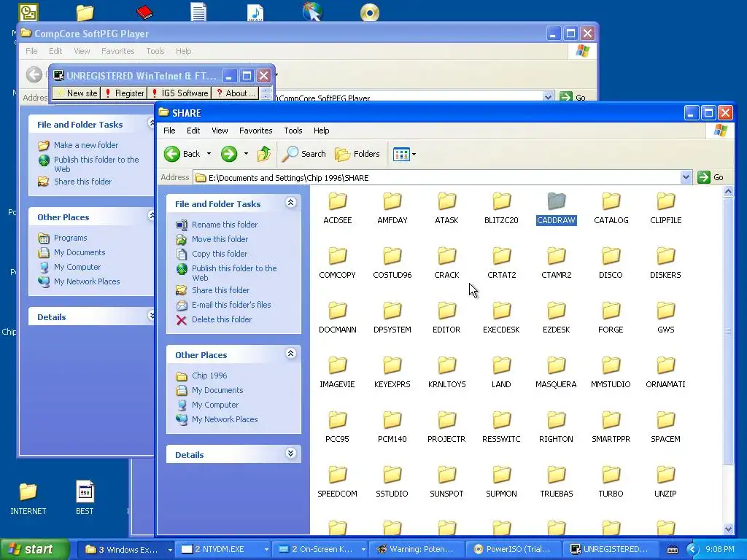
Task: Click Go button in CompCore window
Action: point(573,98)
